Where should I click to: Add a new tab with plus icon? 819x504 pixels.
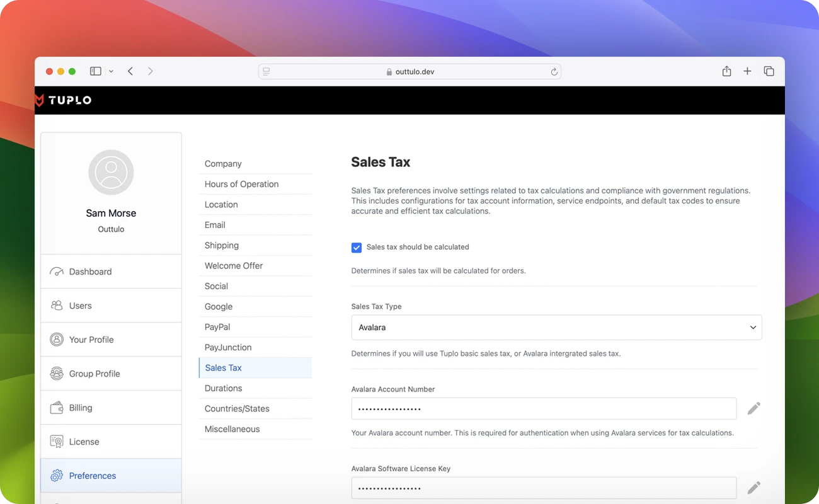tap(747, 71)
